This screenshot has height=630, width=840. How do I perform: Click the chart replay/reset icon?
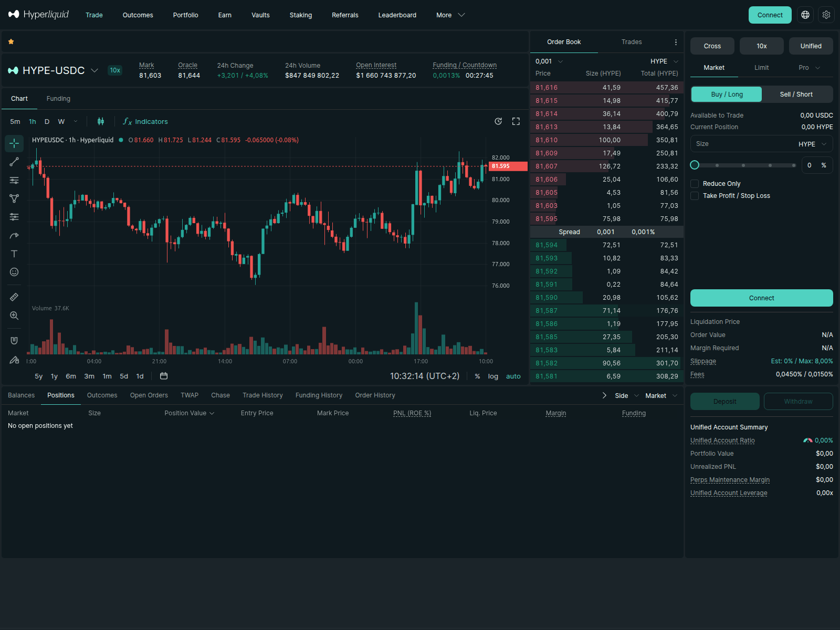pos(498,121)
